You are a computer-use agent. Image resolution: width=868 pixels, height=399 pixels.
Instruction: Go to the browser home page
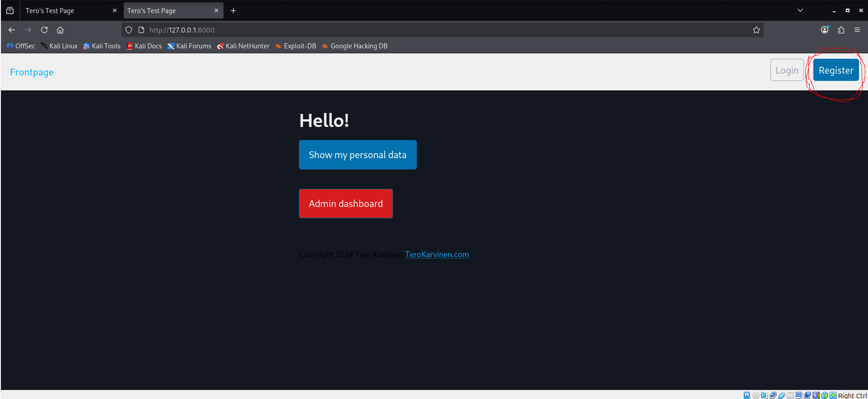coord(60,30)
